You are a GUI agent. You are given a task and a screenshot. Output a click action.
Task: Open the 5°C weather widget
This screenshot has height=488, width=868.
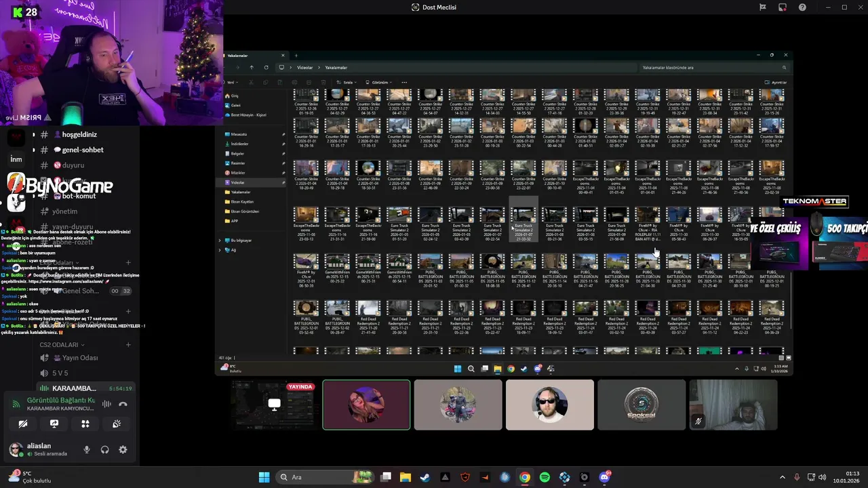pyautogui.click(x=30, y=477)
